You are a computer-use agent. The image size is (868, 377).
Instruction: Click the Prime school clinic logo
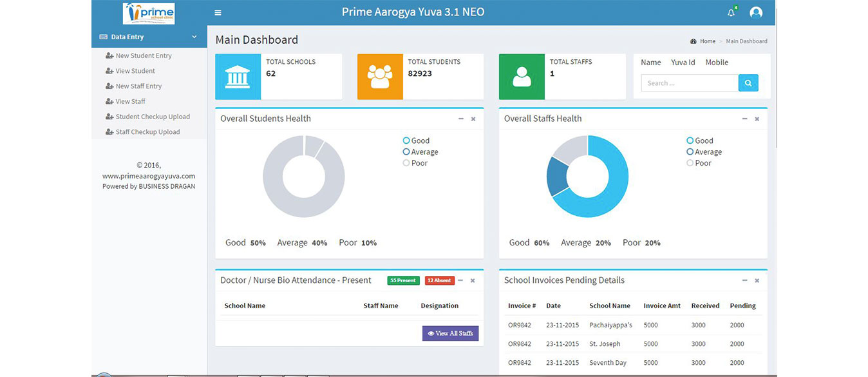tap(149, 13)
